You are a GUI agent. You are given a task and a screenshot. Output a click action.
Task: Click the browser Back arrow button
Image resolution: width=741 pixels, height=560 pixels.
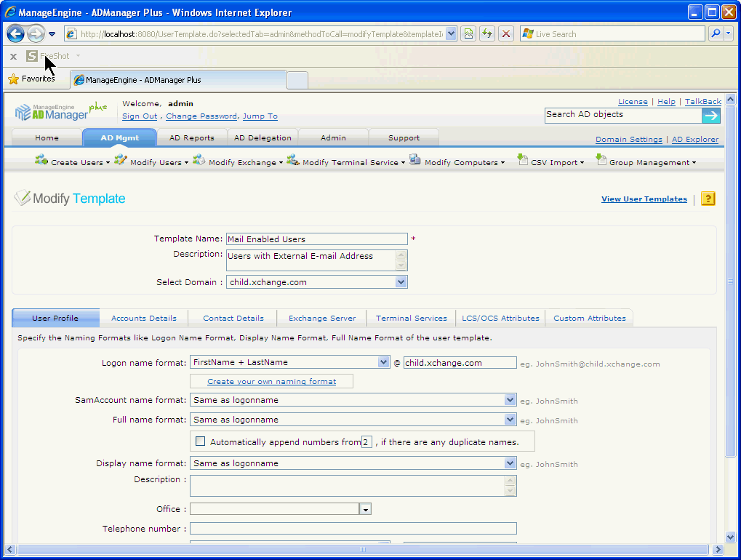(x=15, y=33)
